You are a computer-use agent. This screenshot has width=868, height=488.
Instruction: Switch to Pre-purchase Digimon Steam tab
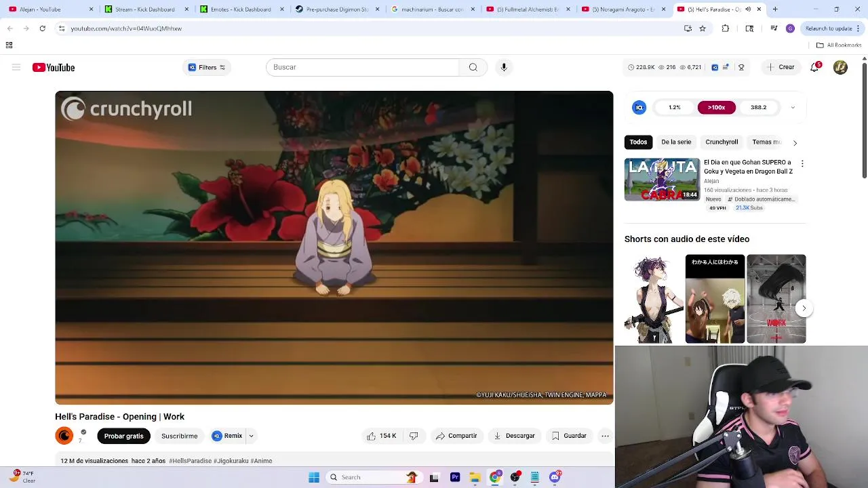click(x=336, y=9)
